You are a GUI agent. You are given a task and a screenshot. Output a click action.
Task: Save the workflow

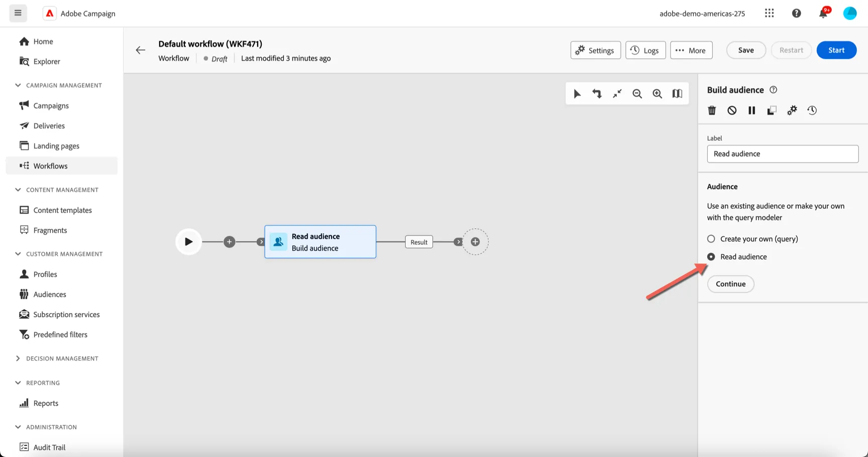(746, 50)
